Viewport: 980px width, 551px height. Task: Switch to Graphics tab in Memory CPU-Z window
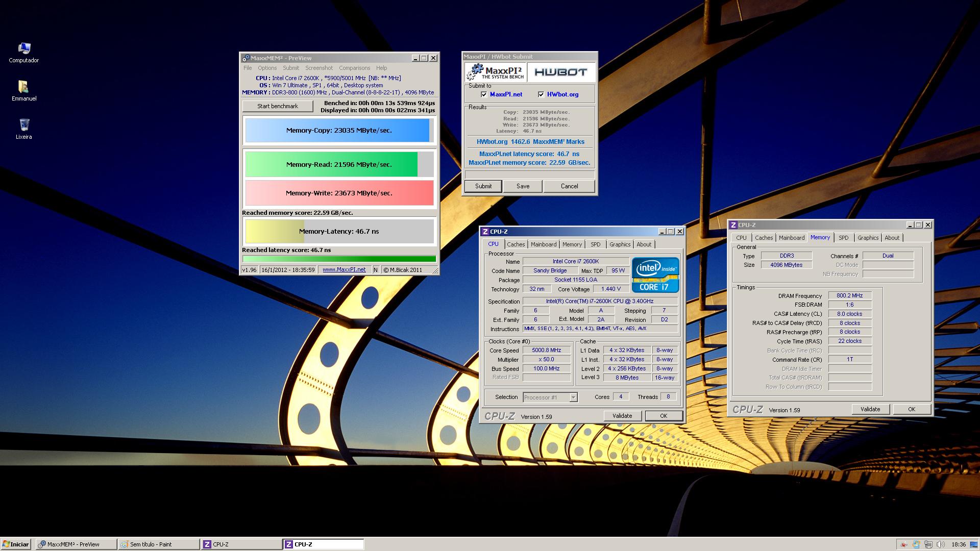pyautogui.click(x=868, y=238)
